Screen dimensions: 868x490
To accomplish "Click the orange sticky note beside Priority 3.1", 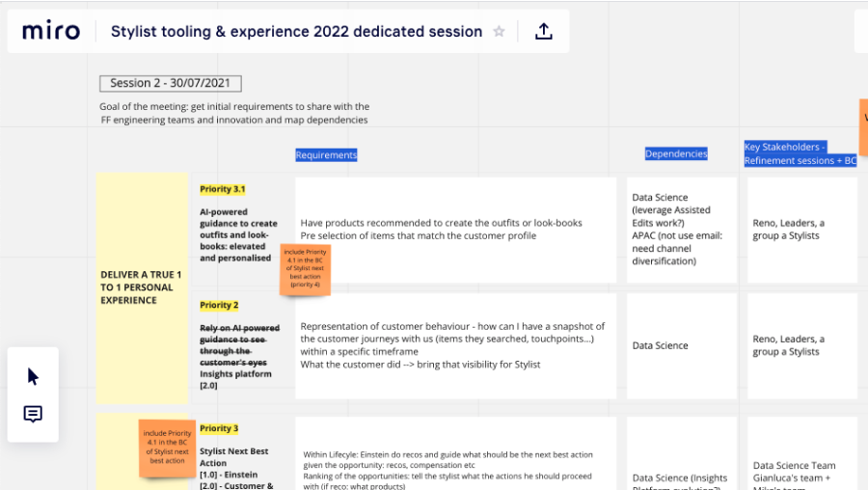I will tap(305, 270).
